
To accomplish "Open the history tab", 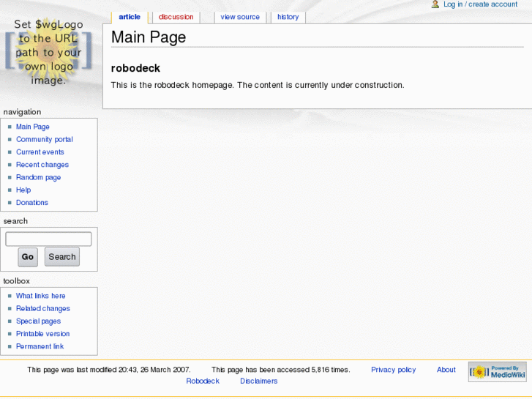I will click(288, 17).
